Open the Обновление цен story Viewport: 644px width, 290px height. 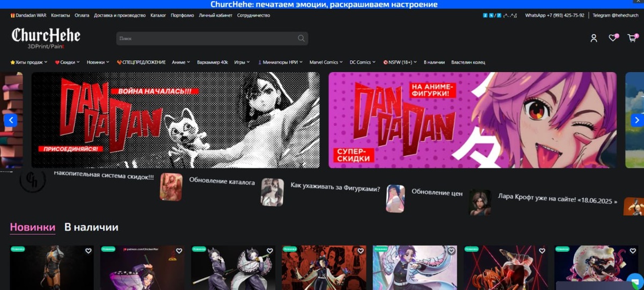pos(437,192)
